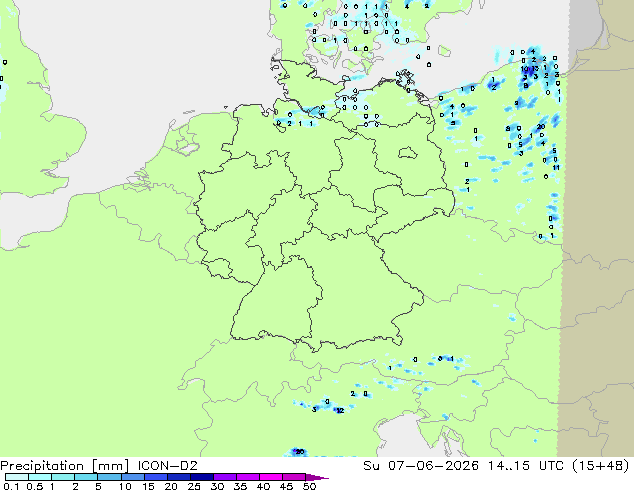Pick the 15–20 mm legend color box
The image size is (634, 490).
(155, 477)
